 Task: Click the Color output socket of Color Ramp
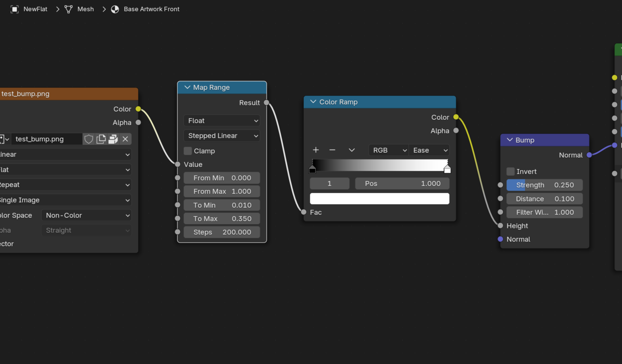456,117
